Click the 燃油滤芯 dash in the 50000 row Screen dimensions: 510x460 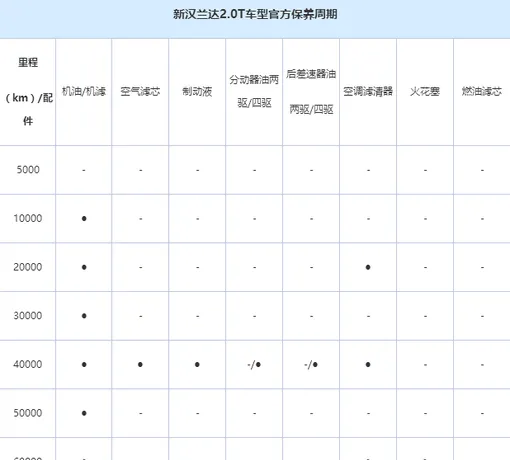point(482,414)
